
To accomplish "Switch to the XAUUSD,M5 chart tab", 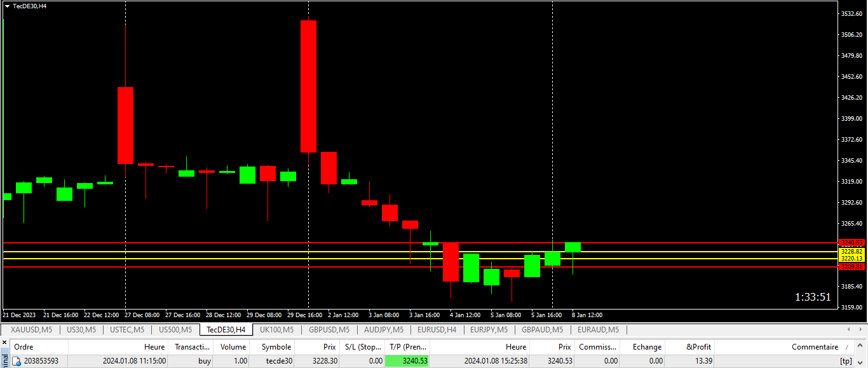I will pos(31,330).
